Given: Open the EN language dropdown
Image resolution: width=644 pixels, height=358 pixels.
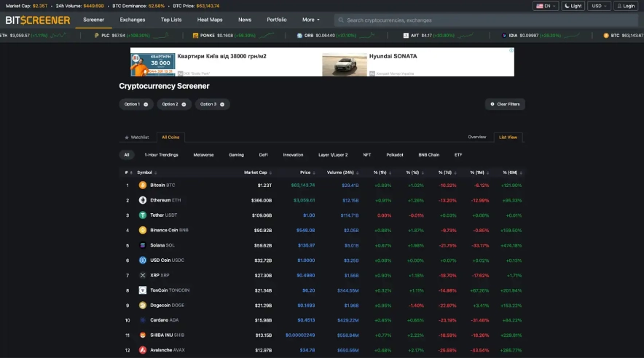Looking at the screenshot, I should point(546,6).
